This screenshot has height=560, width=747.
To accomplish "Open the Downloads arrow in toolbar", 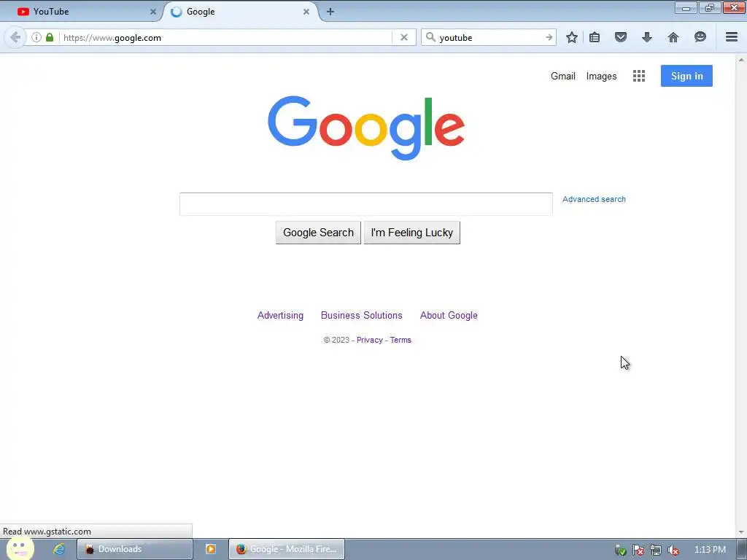I will [646, 37].
